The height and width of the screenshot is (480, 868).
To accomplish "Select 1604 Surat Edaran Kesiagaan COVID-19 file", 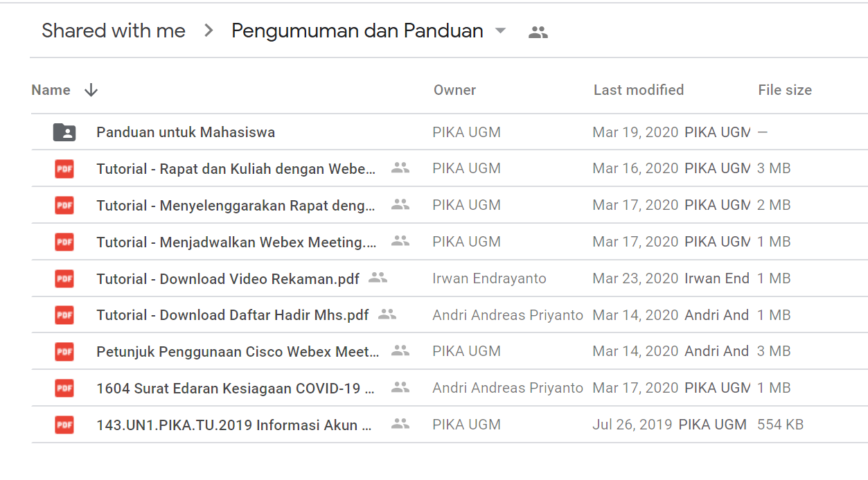I will pos(236,388).
